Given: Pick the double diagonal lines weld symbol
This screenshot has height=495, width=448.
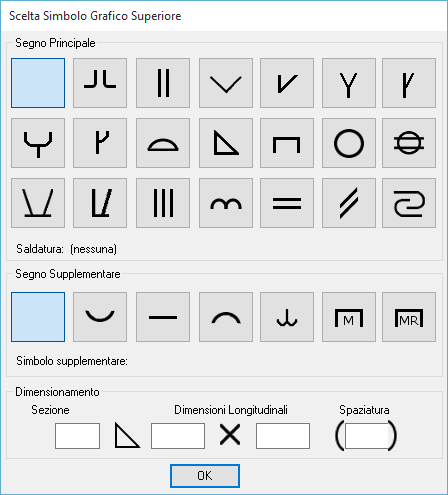Looking at the screenshot, I should tap(349, 203).
